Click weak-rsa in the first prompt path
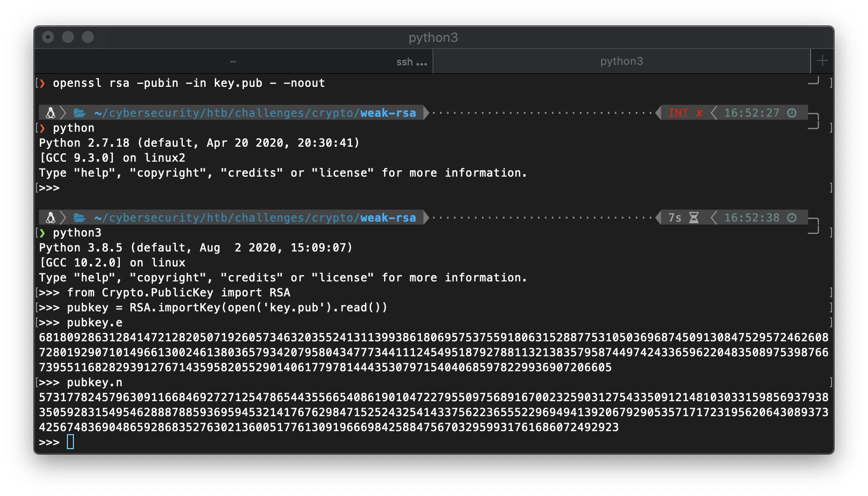868x496 pixels. [388, 113]
